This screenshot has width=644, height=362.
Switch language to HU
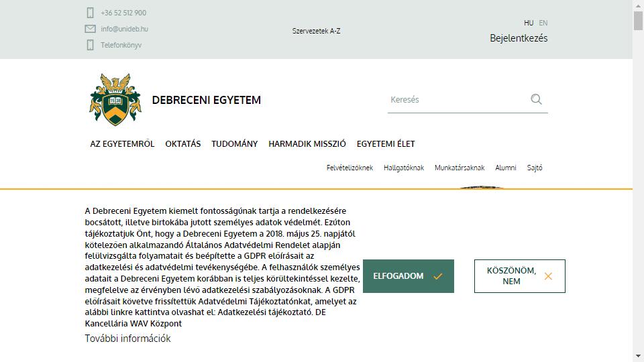pyautogui.click(x=529, y=23)
